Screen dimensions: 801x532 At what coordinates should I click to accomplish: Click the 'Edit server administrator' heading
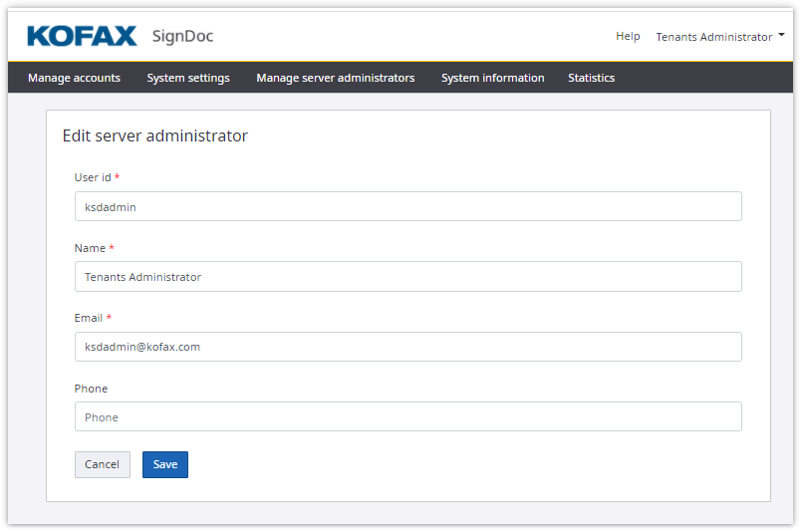[155, 136]
